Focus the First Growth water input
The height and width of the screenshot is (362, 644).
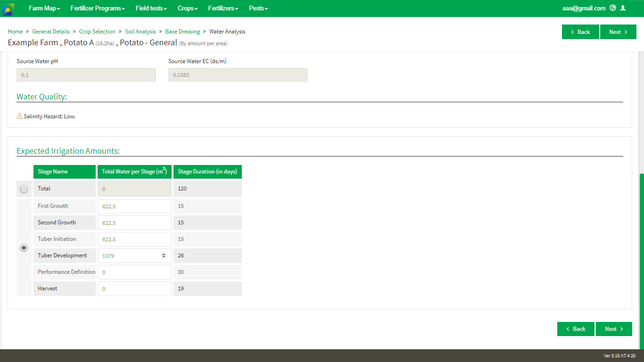pos(134,206)
